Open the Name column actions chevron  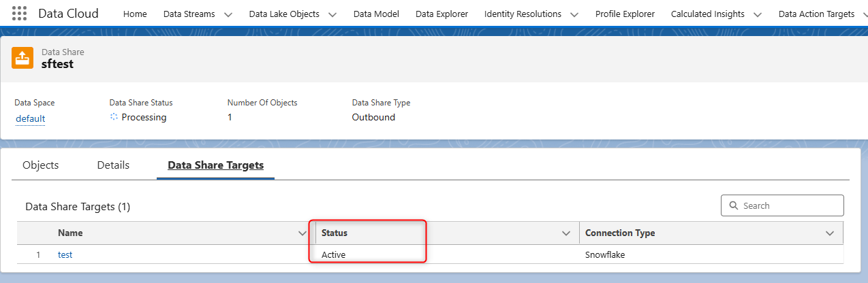[303, 233]
